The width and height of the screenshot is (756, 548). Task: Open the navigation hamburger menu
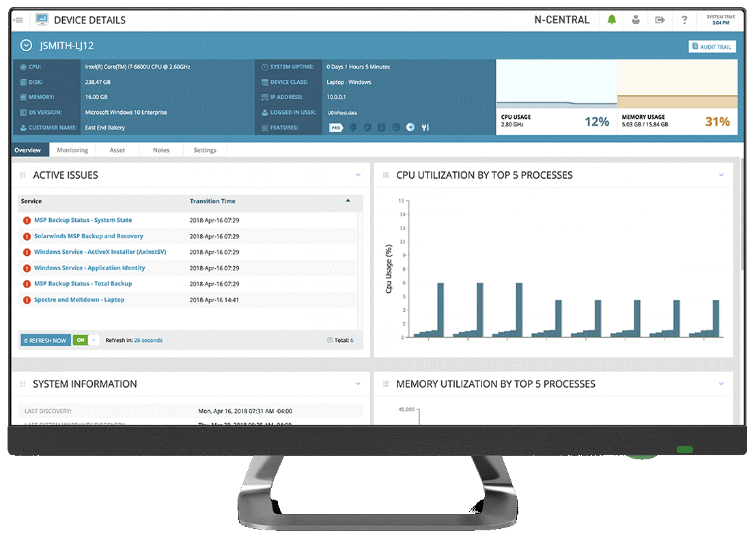(18, 19)
